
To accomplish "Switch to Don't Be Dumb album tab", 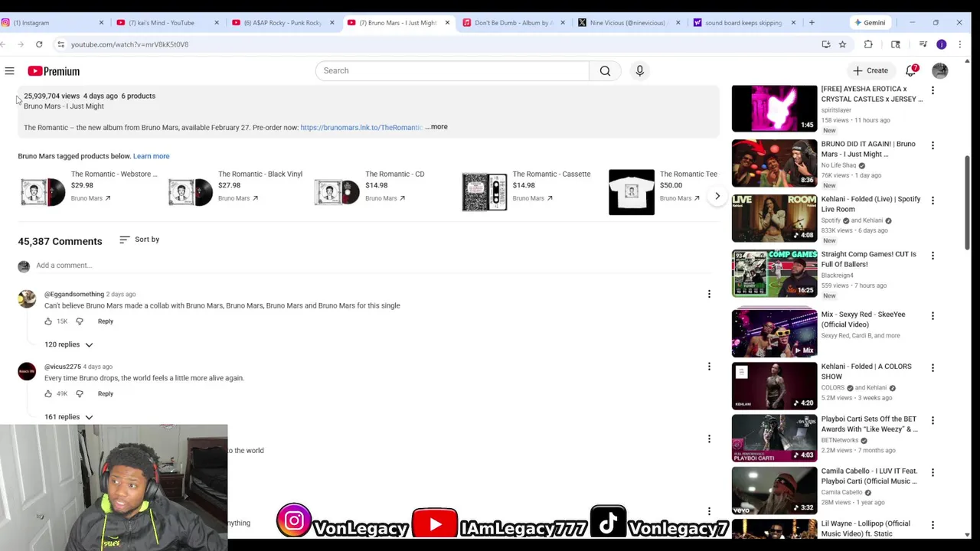I will tap(513, 22).
